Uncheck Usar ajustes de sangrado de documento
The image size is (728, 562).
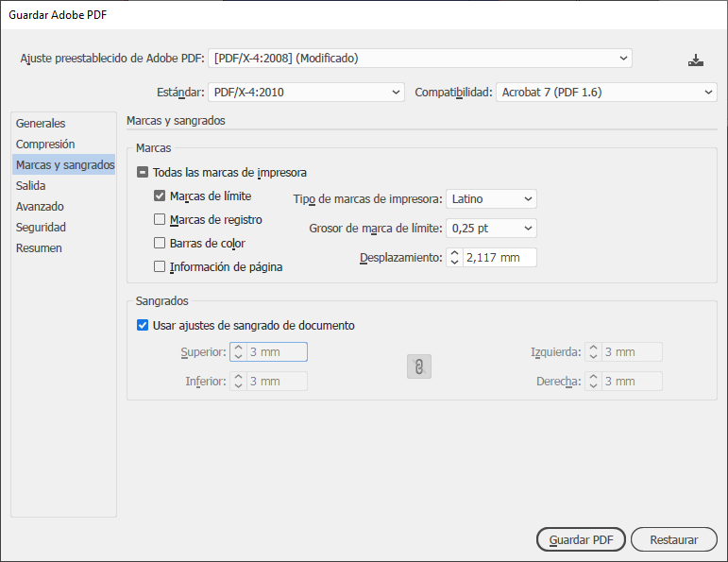tap(143, 325)
